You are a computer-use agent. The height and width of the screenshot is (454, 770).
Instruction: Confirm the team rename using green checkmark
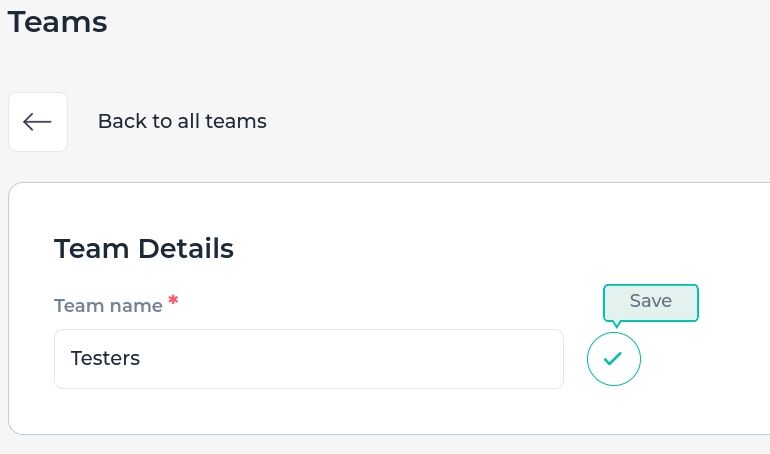613,359
